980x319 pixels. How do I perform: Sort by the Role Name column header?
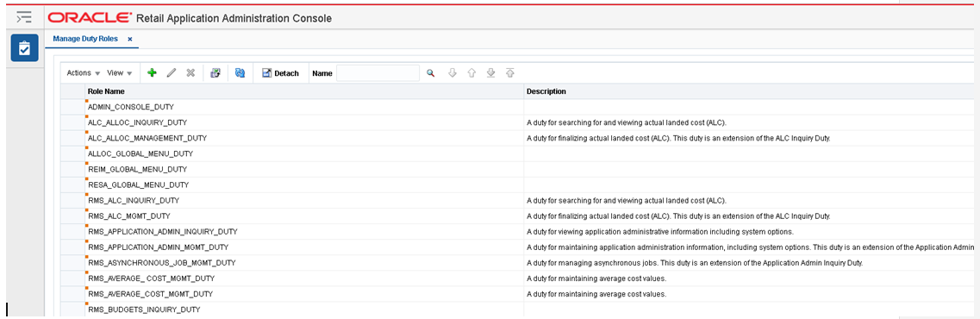pos(305,91)
